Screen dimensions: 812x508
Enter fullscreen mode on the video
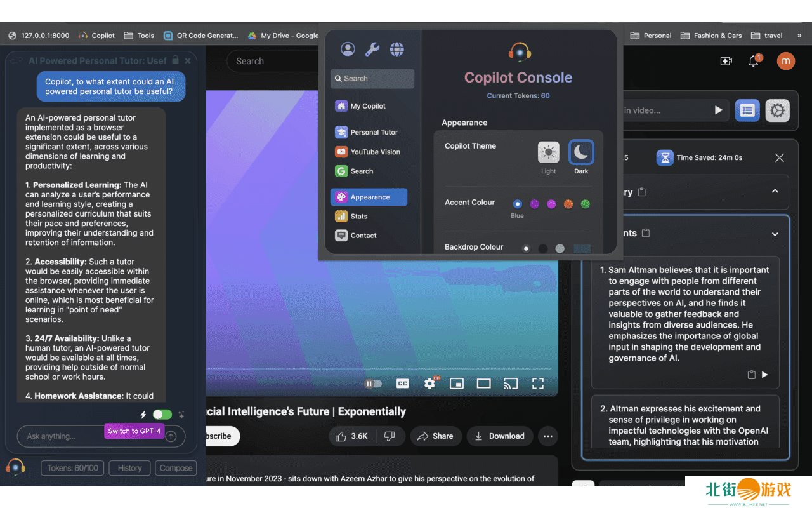[538, 384]
